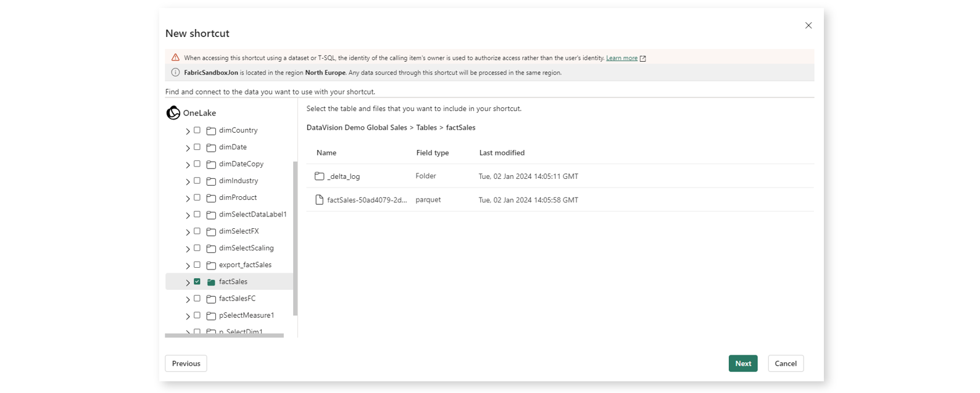Screen dimensions: 980x393
Task: Check the export_factSales checkbox
Action: pyautogui.click(x=197, y=265)
